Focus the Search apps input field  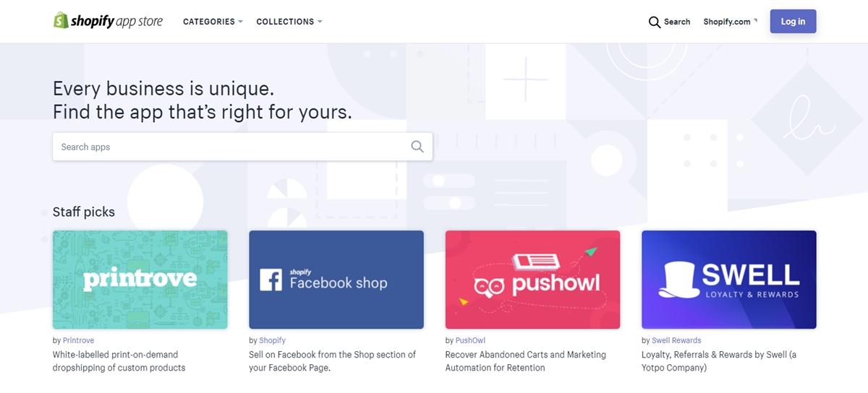pyautogui.click(x=231, y=147)
